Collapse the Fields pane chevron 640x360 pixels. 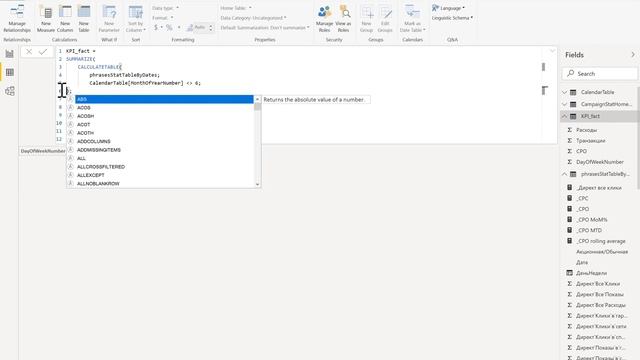(x=633, y=55)
